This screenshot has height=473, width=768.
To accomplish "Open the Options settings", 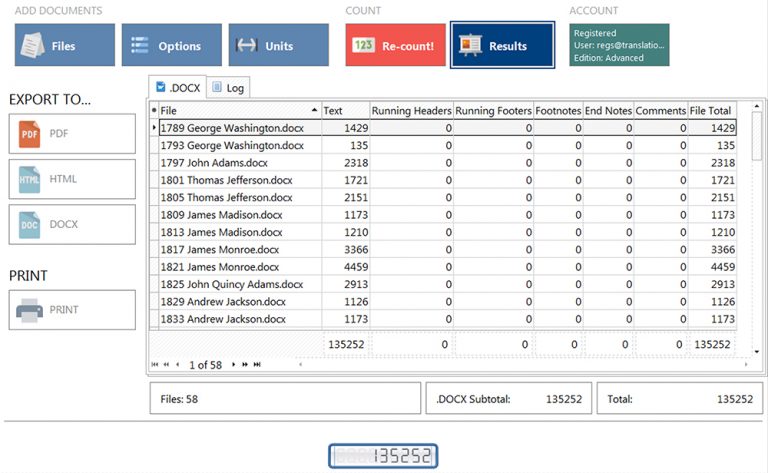I will 171,46.
